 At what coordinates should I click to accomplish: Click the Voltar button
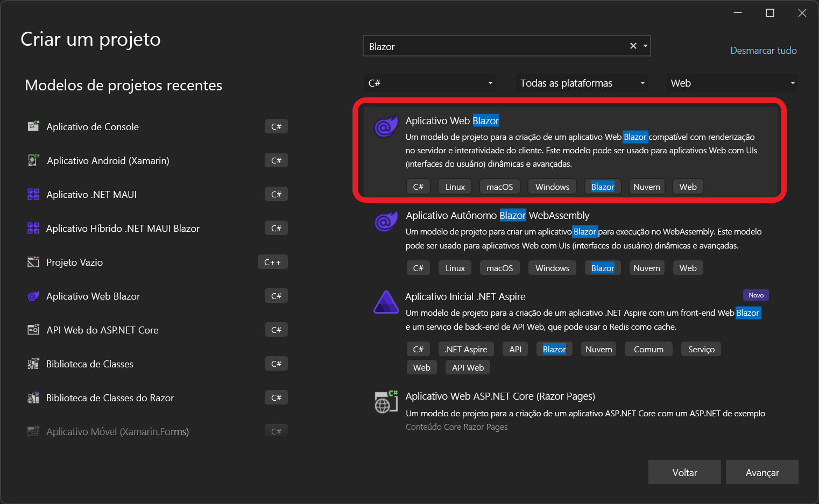[684, 472]
